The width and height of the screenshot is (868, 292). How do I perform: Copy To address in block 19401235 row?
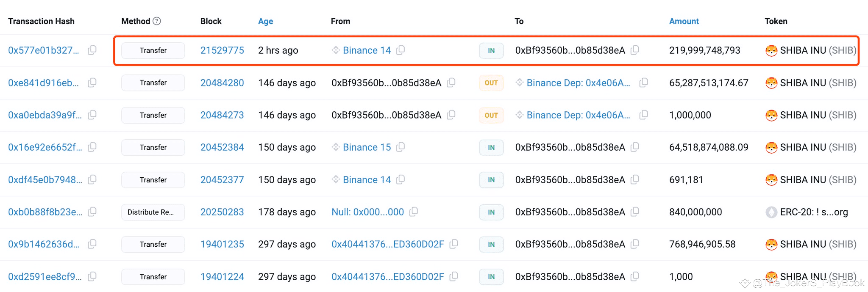coord(634,244)
